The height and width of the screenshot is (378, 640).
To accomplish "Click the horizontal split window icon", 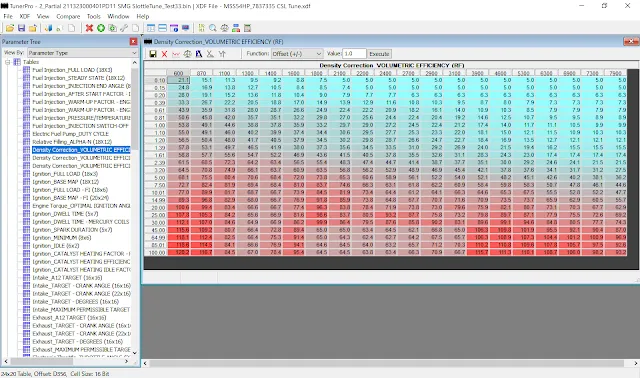I will pos(162,28).
